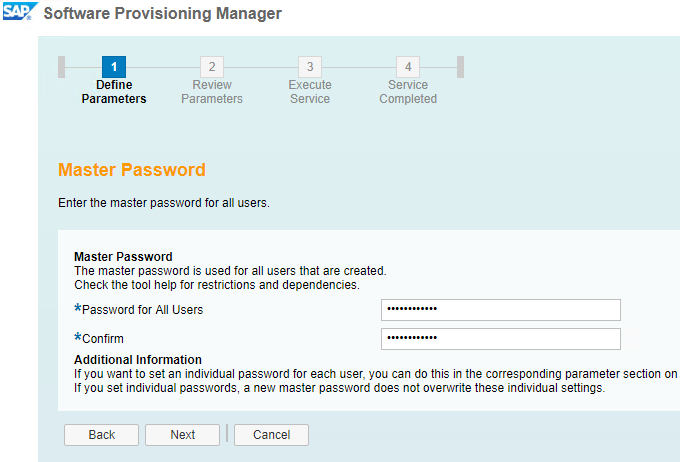Click the SAP logo icon
This screenshot has width=680, height=462.
pos(19,12)
